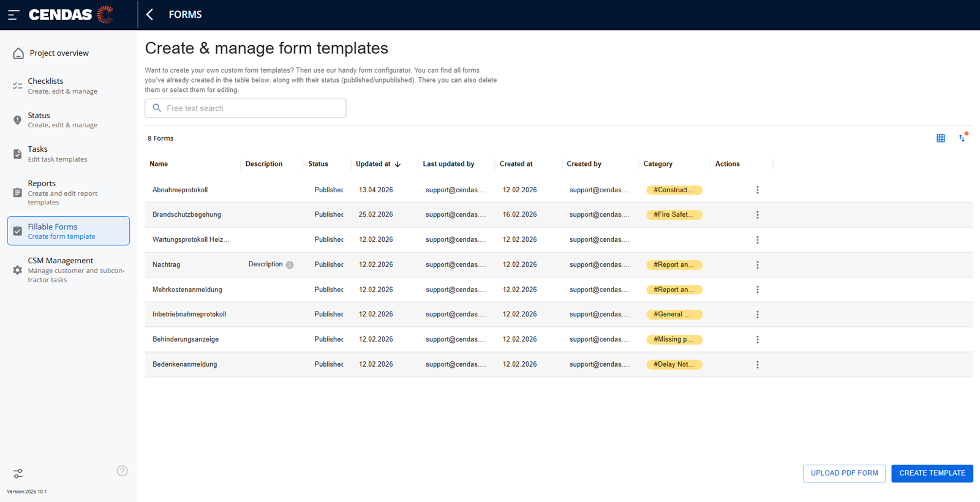Click the sort order icon with red dot
This screenshot has height=502, width=980.
pyautogui.click(x=963, y=138)
